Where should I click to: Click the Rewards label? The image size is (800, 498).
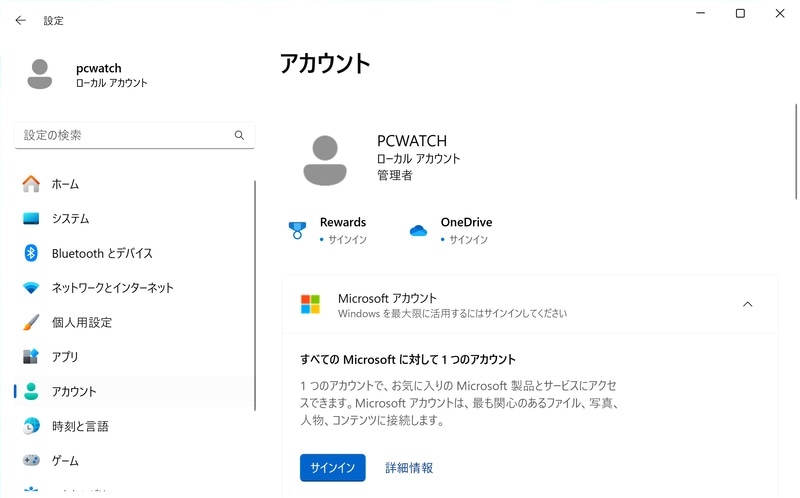(343, 222)
